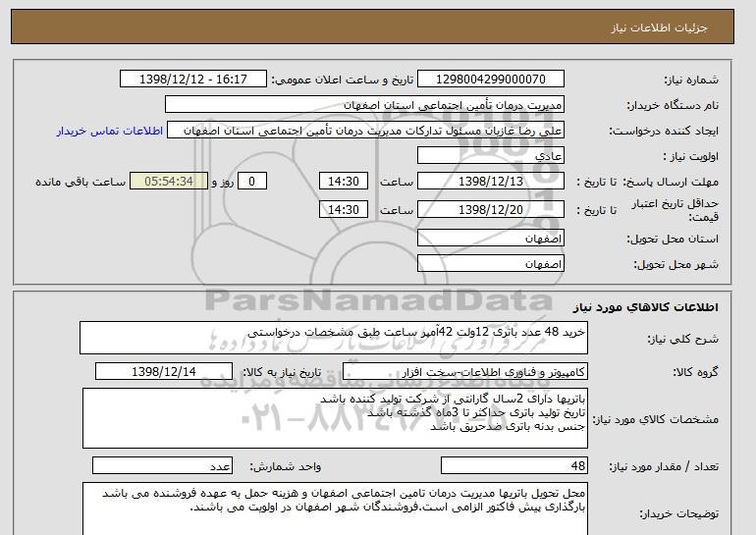756x535 pixels.
Task: Click the گروه کالا label
Action: click(x=696, y=372)
